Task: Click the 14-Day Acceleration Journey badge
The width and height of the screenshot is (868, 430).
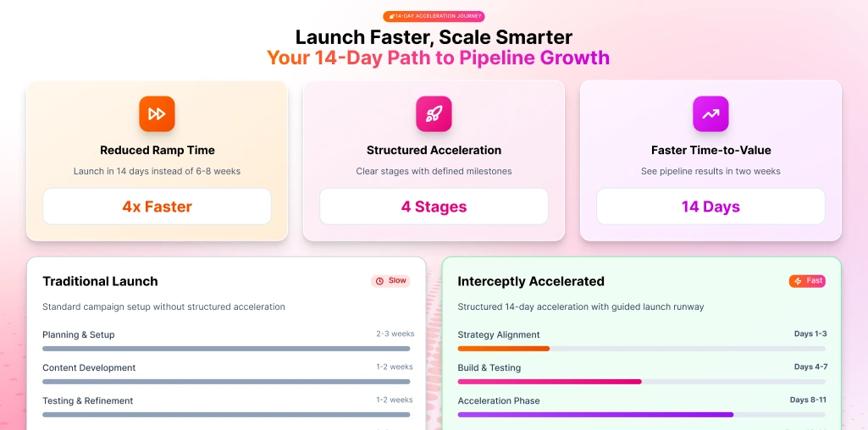Action: [434, 16]
